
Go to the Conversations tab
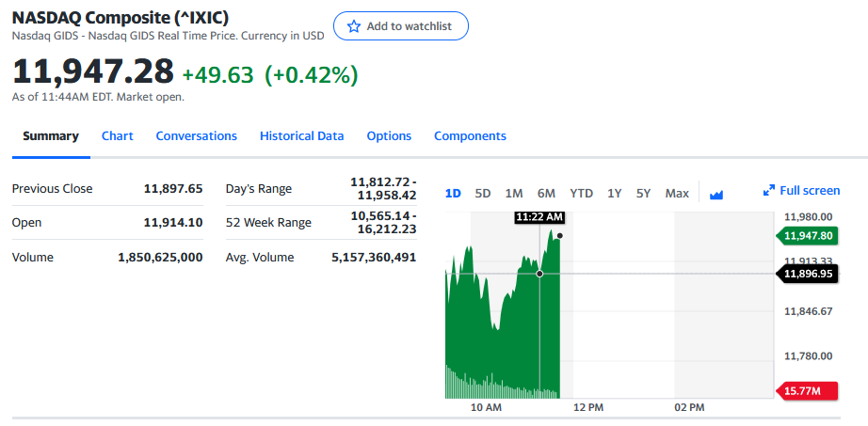(197, 136)
